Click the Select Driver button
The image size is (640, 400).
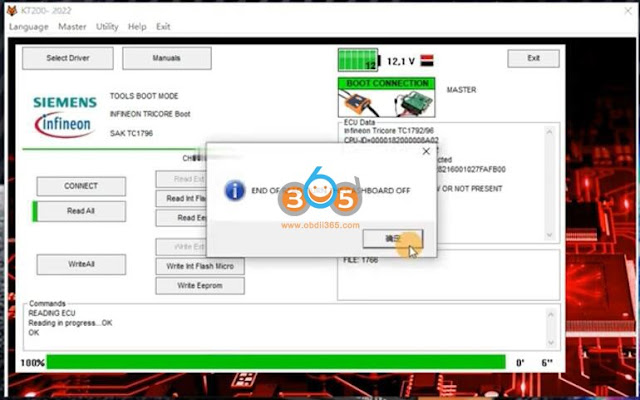pos(68,58)
